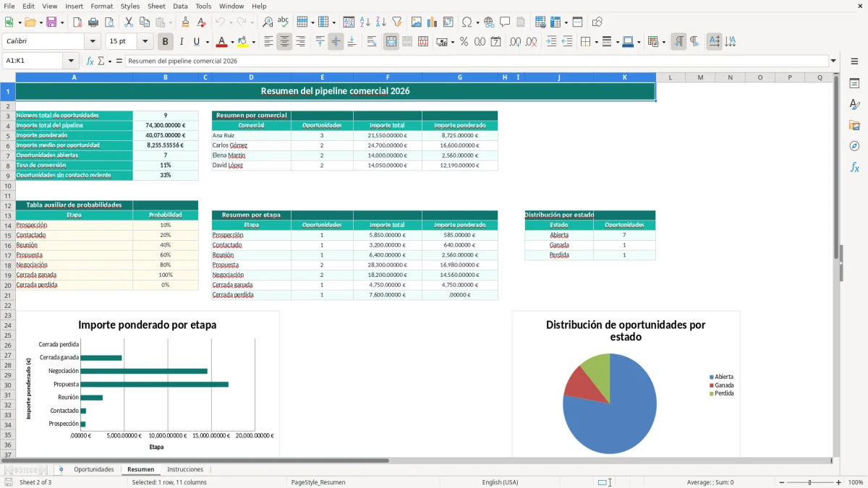Remove a decimal place

pyautogui.click(x=531, y=42)
